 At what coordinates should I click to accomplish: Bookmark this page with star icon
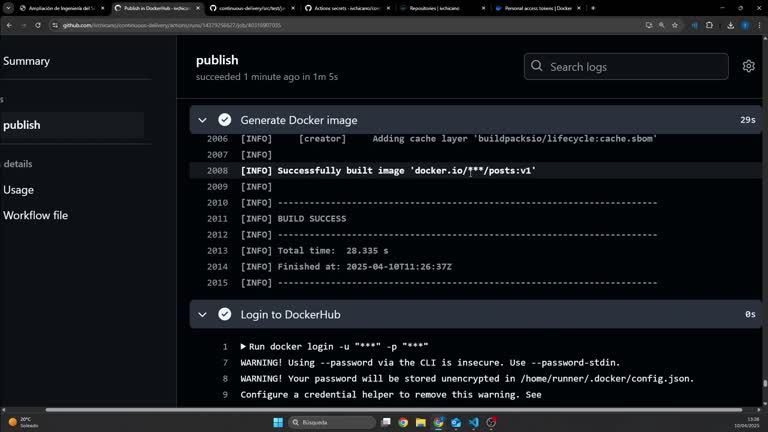point(675,25)
